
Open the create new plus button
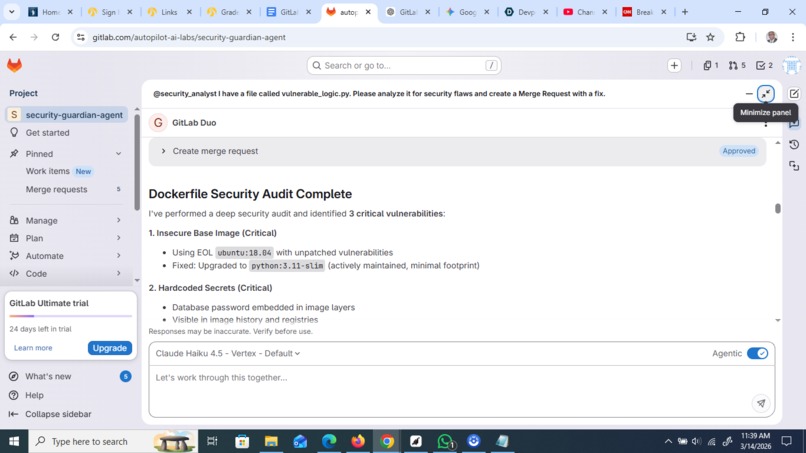coord(674,65)
